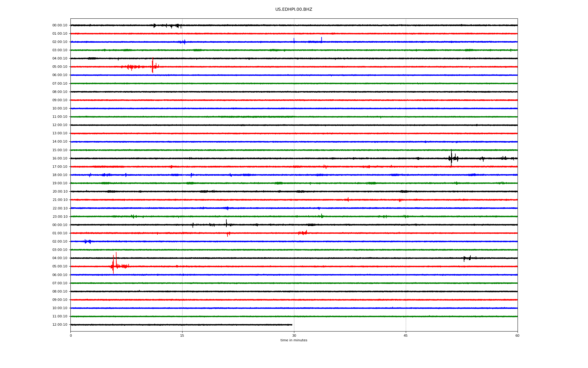Click the '08:00:10' label in upper half

point(60,92)
